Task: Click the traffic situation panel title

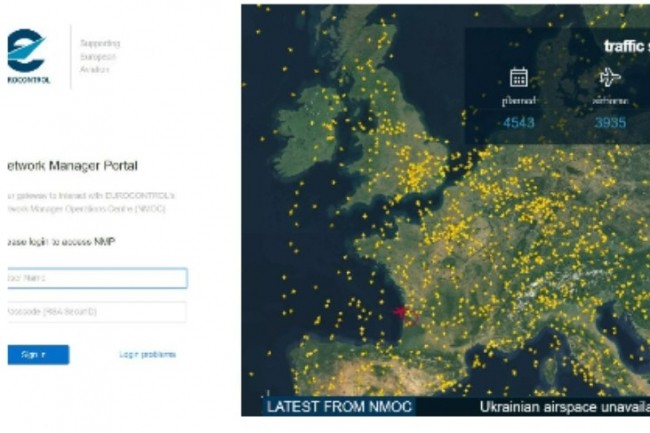Action: coord(626,46)
